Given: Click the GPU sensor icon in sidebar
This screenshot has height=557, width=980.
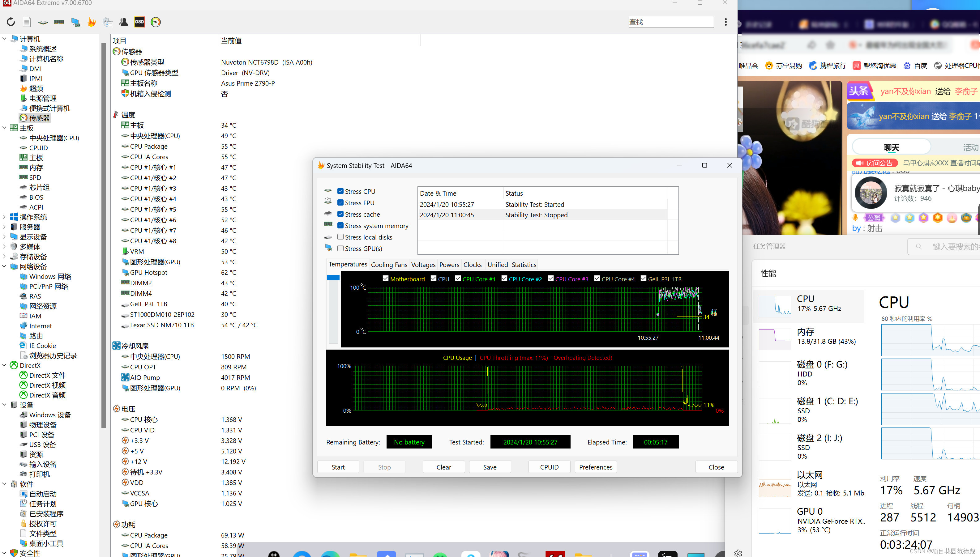Looking at the screenshot, I should click(x=125, y=73).
